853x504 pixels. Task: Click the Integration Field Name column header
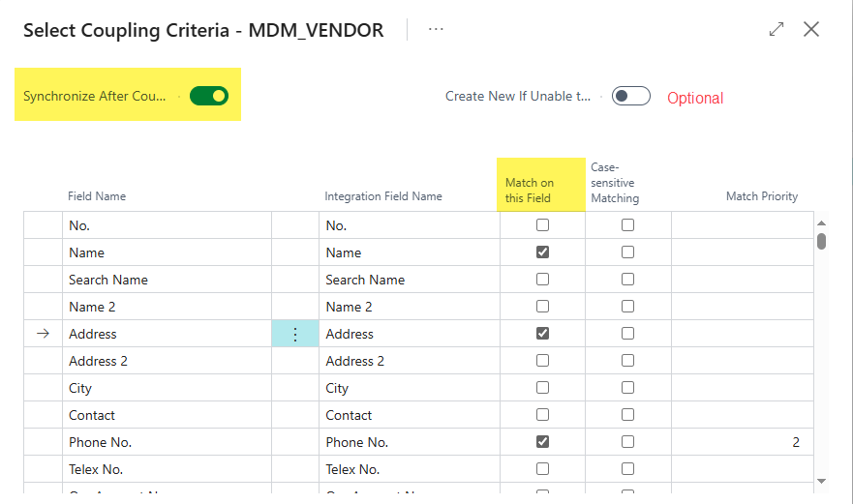tap(383, 196)
